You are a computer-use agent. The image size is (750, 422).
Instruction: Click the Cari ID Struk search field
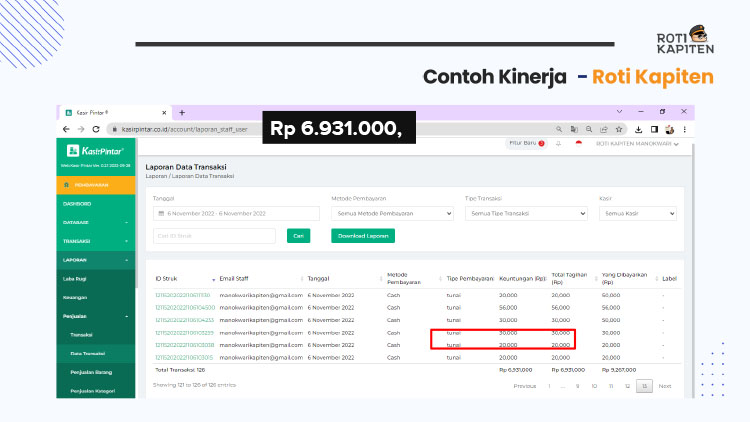[214, 236]
